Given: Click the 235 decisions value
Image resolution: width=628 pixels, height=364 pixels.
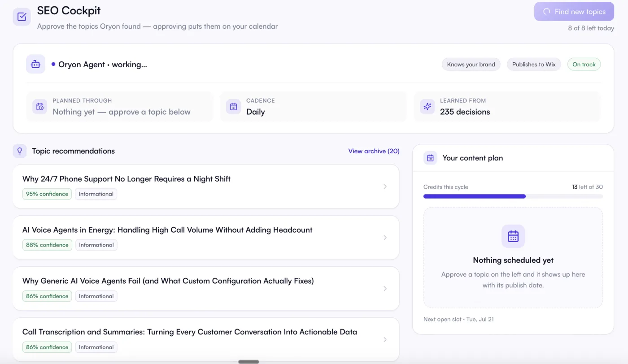Looking at the screenshot, I should (x=465, y=112).
